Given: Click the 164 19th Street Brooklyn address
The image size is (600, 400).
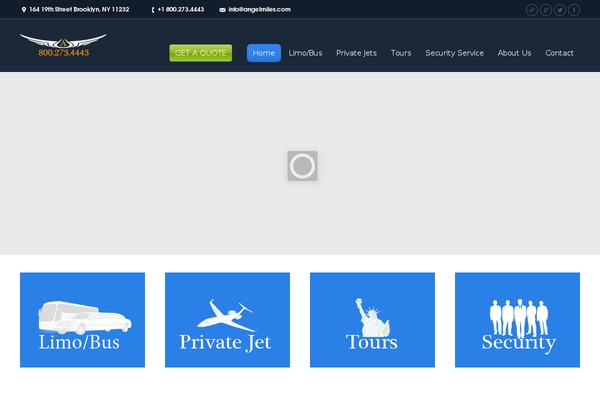Looking at the screenshot, I should (x=79, y=10).
